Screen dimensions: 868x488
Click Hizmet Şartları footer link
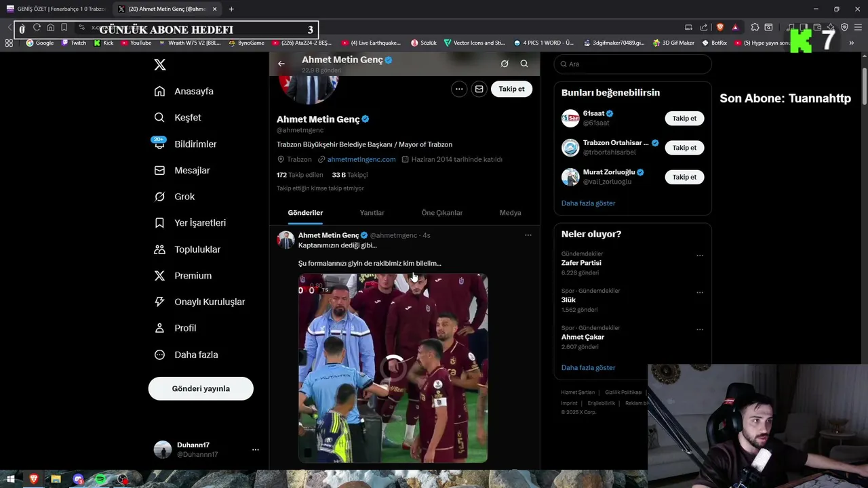[578, 392]
